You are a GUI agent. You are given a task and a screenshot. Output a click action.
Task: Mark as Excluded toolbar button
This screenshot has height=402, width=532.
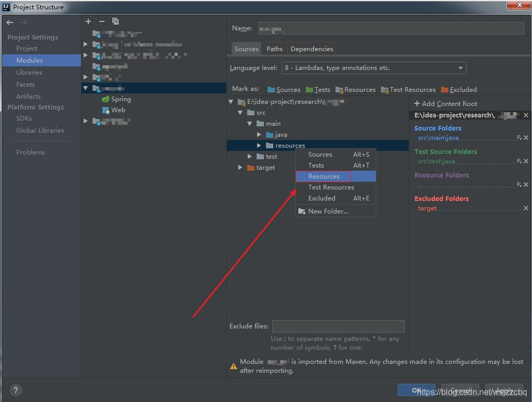(459, 89)
